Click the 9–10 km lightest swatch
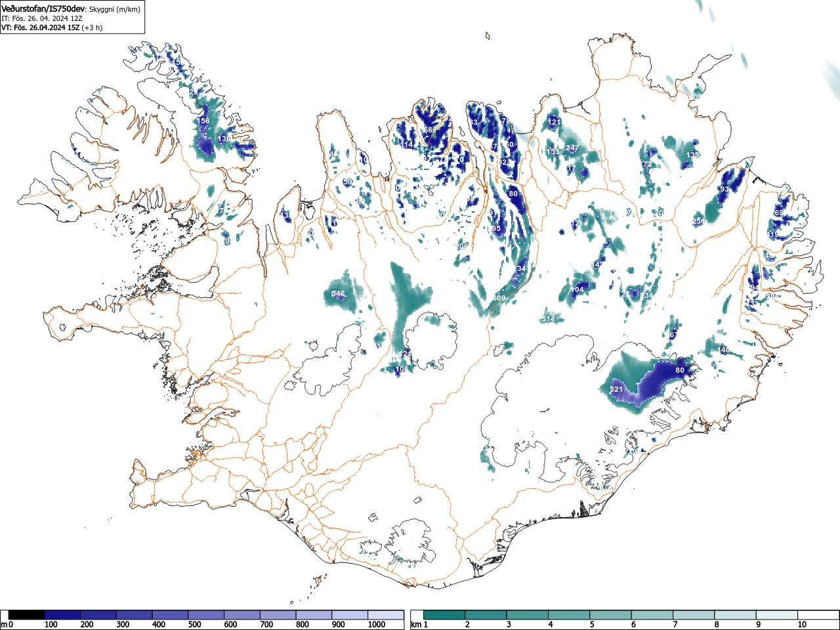 click(x=778, y=615)
